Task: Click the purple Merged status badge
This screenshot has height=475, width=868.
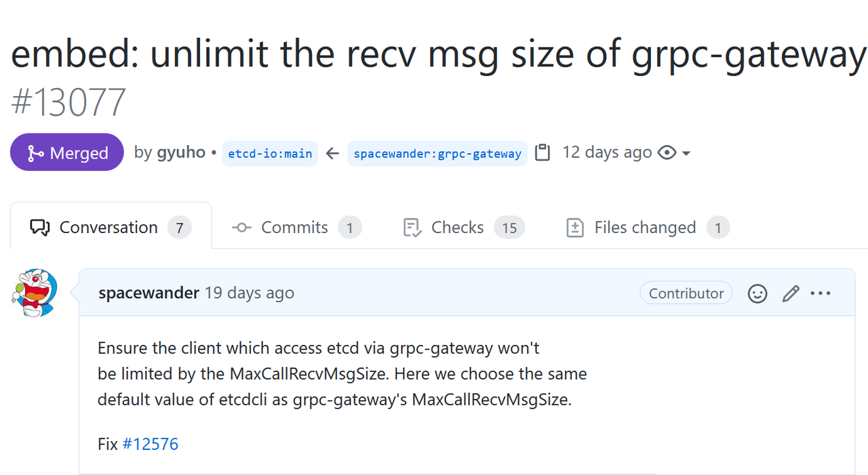Action: click(67, 152)
